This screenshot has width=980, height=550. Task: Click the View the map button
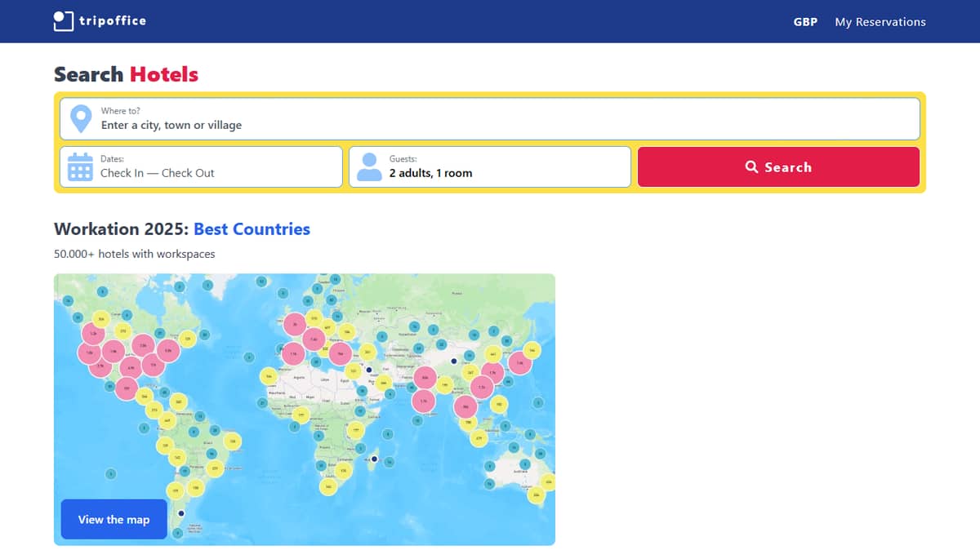click(x=114, y=519)
